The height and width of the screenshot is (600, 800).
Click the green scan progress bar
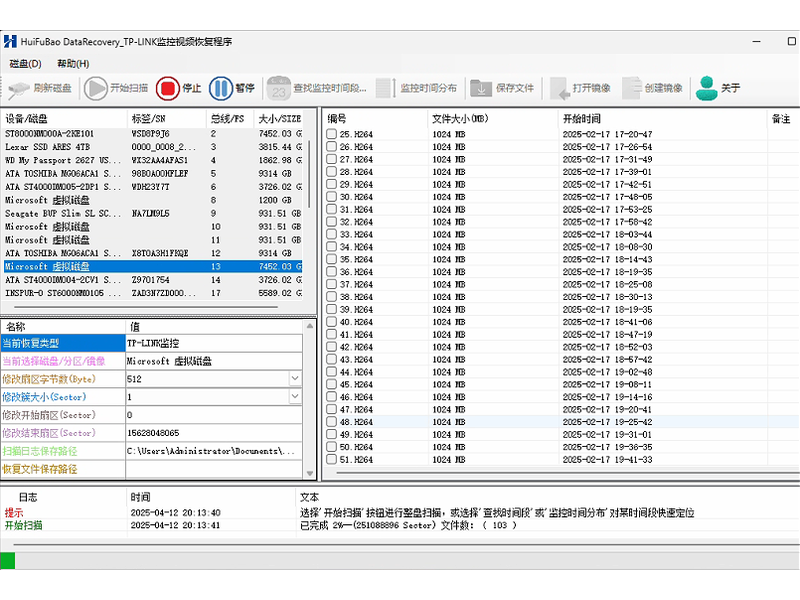tap(8, 561)
